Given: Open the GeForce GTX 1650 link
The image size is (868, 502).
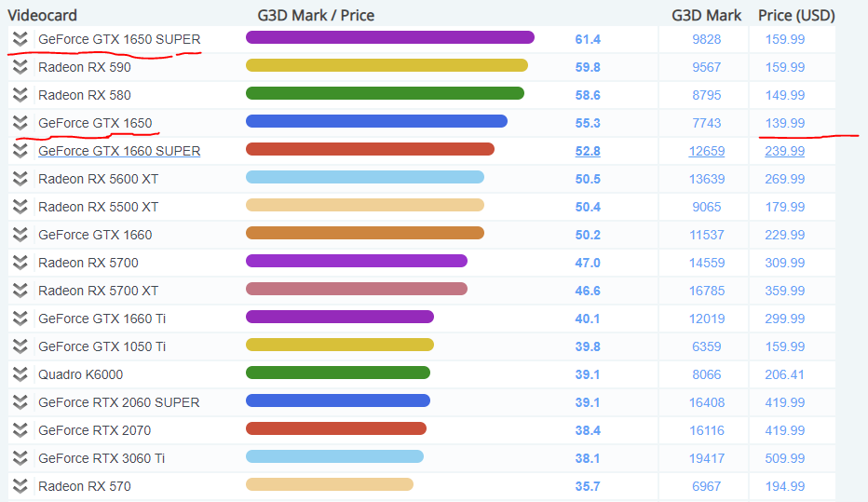Looking at the screenshot, I should tap(95, 123).
